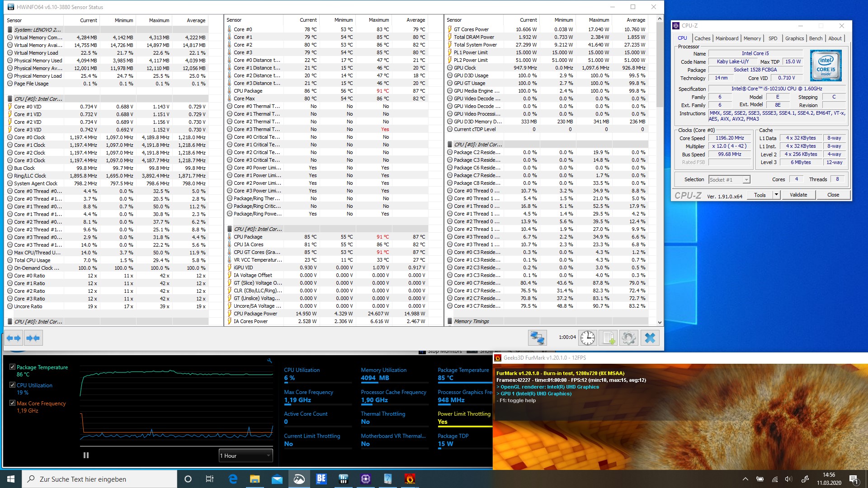Expand the Tools dropdown arrow in CPU-Z
Screen dimensions: 868x488
(776, 195)
